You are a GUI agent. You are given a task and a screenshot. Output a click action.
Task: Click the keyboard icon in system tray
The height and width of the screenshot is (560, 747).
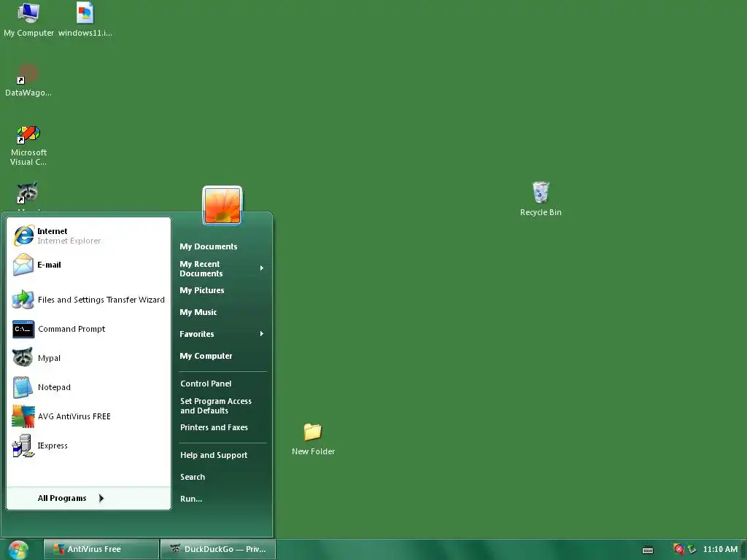click(x=648, y=550)
